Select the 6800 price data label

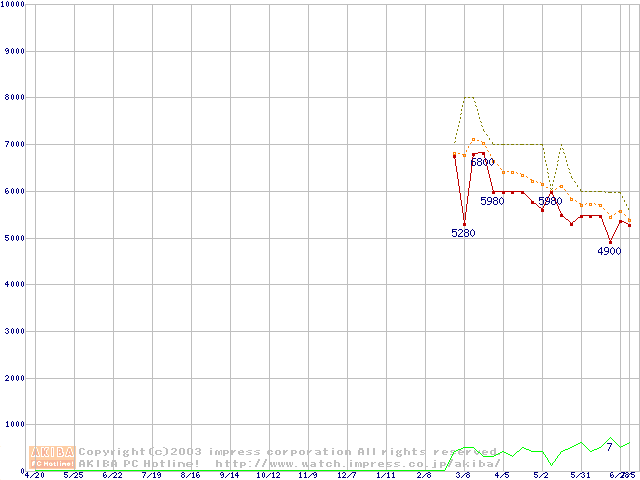482,162
